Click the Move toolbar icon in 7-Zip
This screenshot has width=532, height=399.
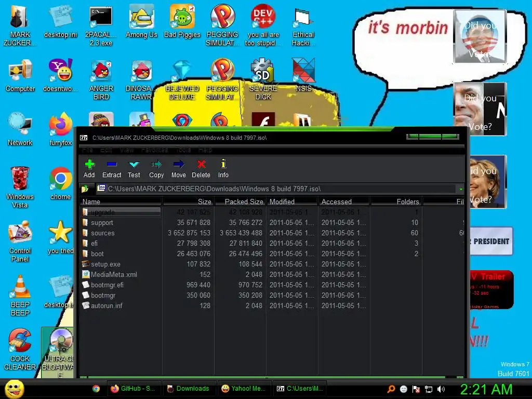pos(179,169)
